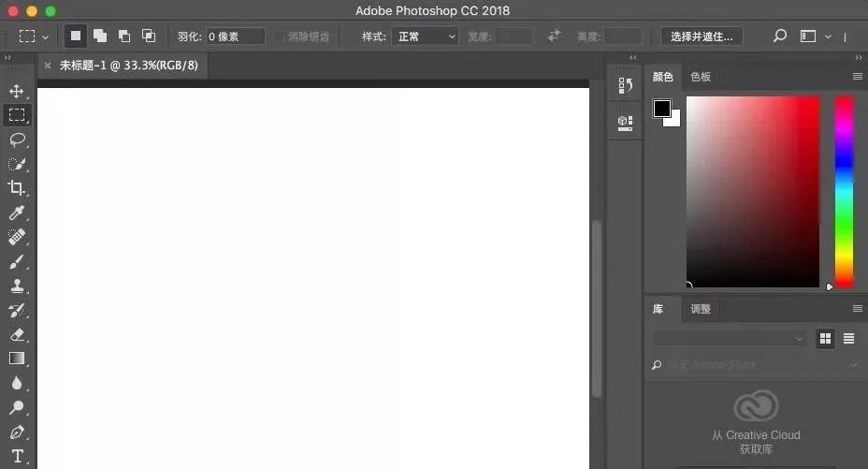Open the 样式 style dropdown showing 正常
Viewport: 868px width, 469px height.
(425, 37)
